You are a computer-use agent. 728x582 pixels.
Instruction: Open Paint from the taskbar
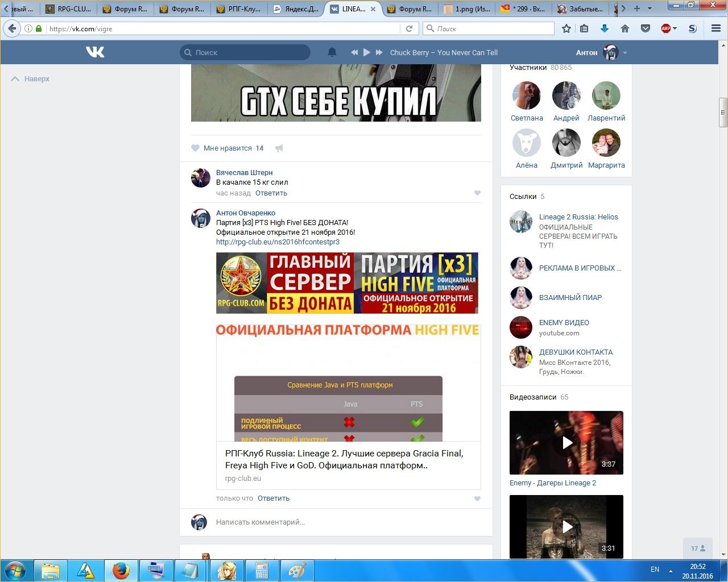pyautogui.click(x=296, y=571)
